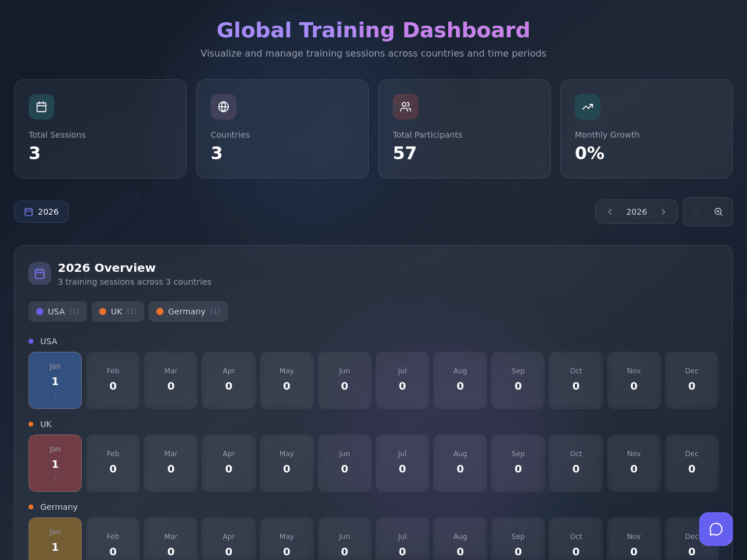Image resolution: width=747 pixels, height=560 pixels.
Task: Click the Countries globe icon
Action: click(x=224, y=107)
